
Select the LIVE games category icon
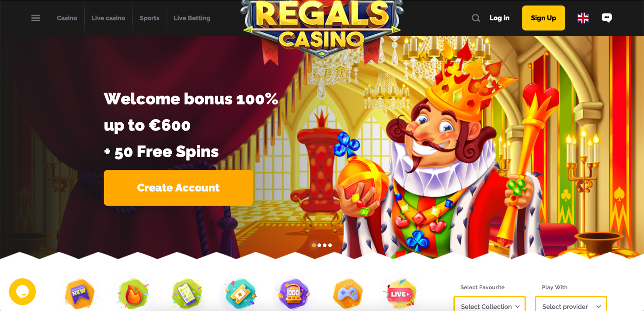point(401,294)
